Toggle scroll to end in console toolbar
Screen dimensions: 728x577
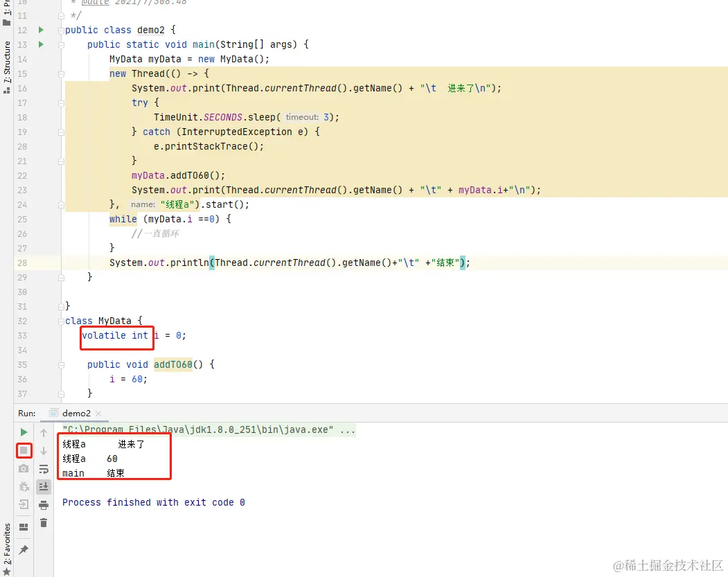[x=44, y=486]
